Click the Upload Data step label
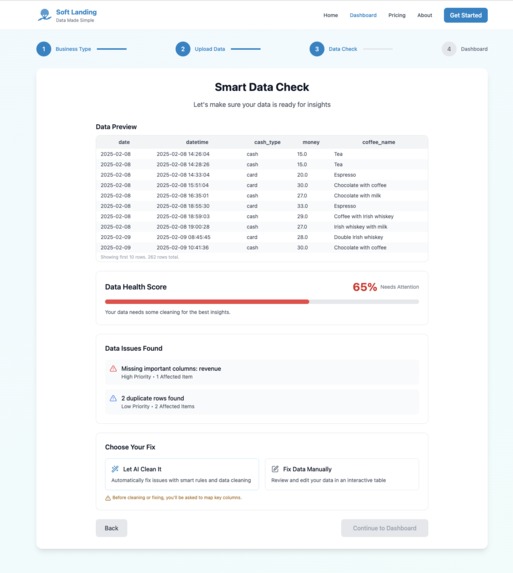Image resolution: width=513 pixels, height=573 pixels. coord(210,49)
